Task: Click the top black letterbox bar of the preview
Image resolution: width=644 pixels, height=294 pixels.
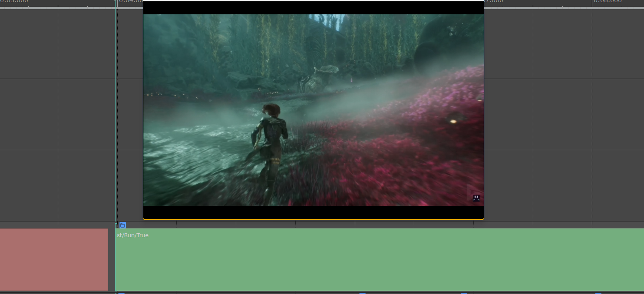Action: pyautogui.click(x=313, y=8)
